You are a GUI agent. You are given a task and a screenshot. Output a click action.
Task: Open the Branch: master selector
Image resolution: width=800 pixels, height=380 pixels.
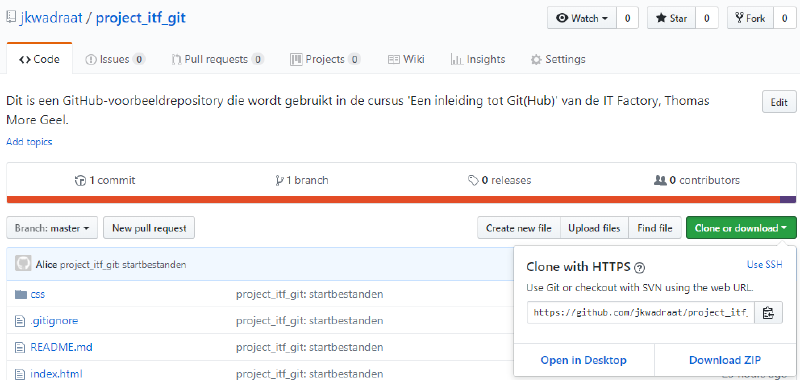coord(52,228)
